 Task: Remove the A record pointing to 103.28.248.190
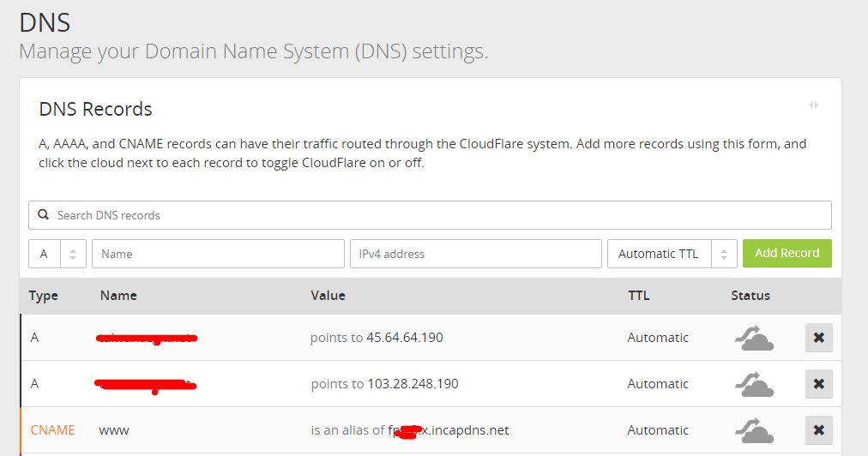[818, 384]
